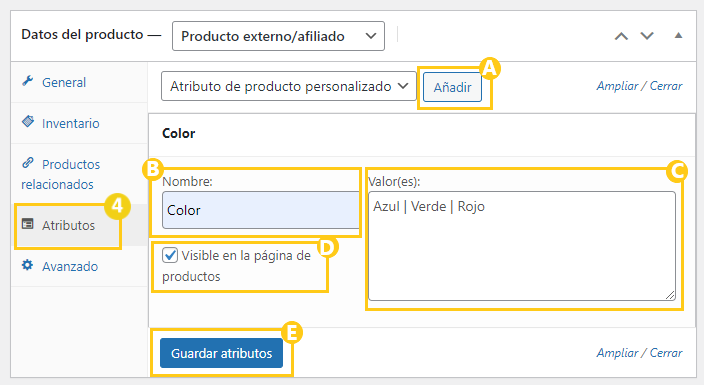The image size is (704, 385).
Task: Toggle Visible en la página de productos checkbox
Action: (170, 255)
